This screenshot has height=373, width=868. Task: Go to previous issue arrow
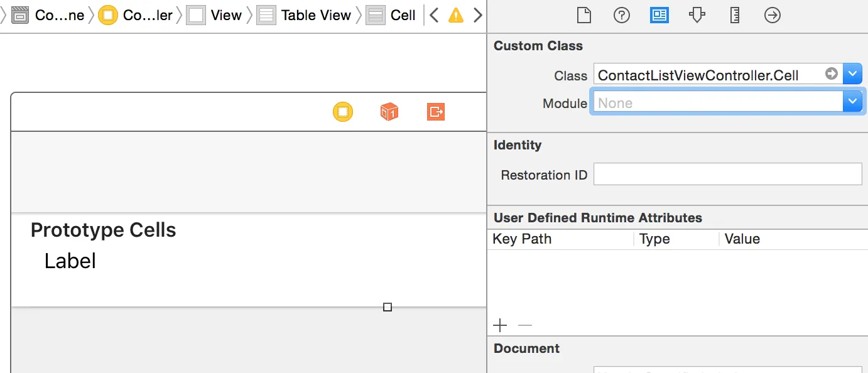tap(434, 16)
